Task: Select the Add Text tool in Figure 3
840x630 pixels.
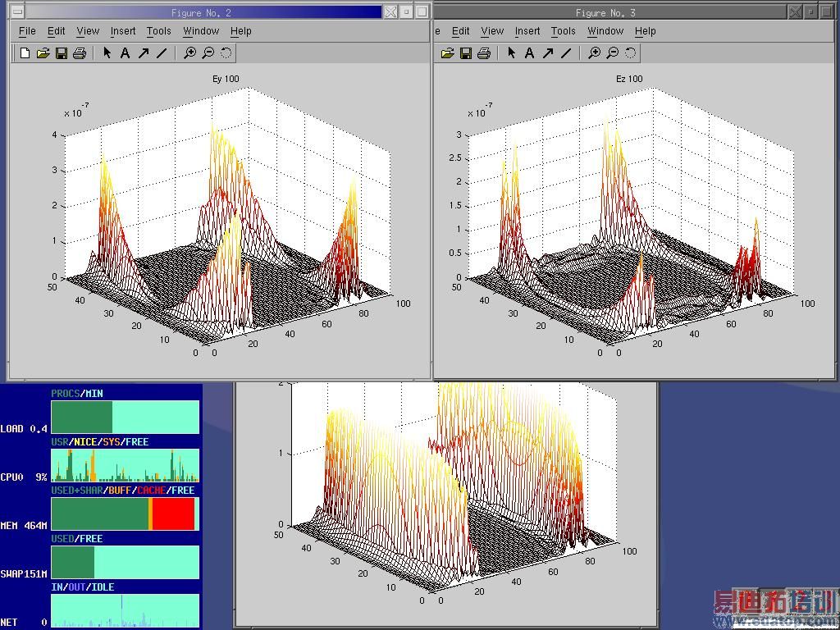Action: (x=529, y=53)
